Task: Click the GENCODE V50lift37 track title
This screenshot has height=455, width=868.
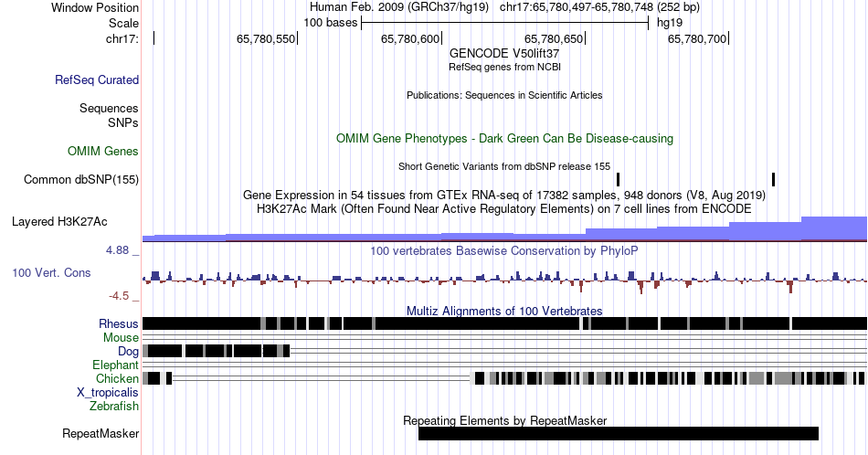Action: pos(504,53)
